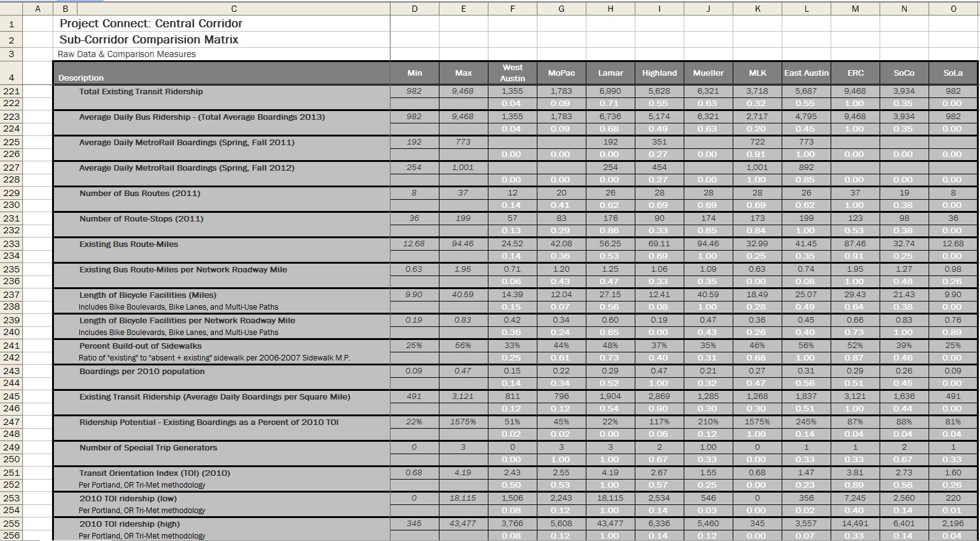The image size is (980, 541).
Task: Click the 'Raw Data & Comparison Measures' cell
Action: (126, 54)
